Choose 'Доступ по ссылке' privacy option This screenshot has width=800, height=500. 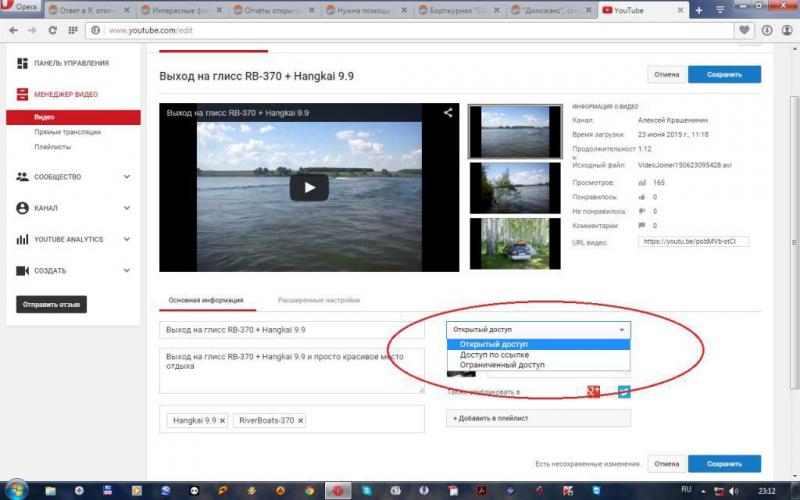(x=538, y=355)
